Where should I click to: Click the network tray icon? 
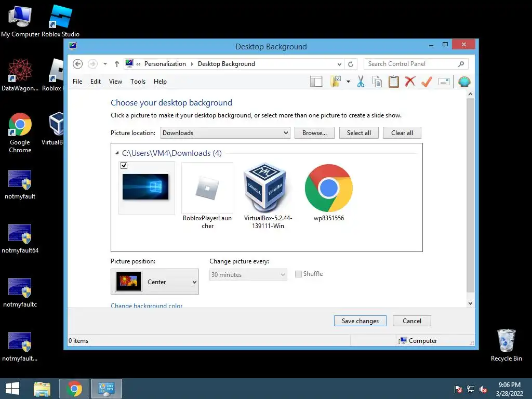(x=471, y=389)
